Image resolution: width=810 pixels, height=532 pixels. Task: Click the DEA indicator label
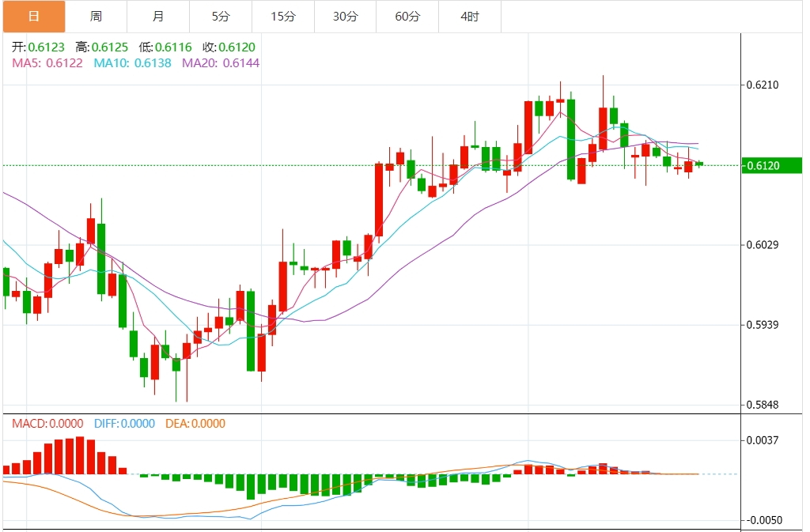[195, 424]
